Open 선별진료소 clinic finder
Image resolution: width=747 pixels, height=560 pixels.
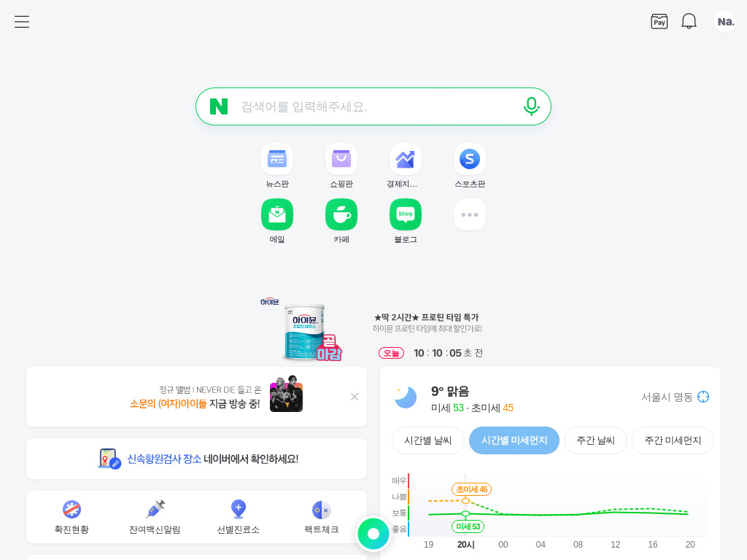(239, 517)
